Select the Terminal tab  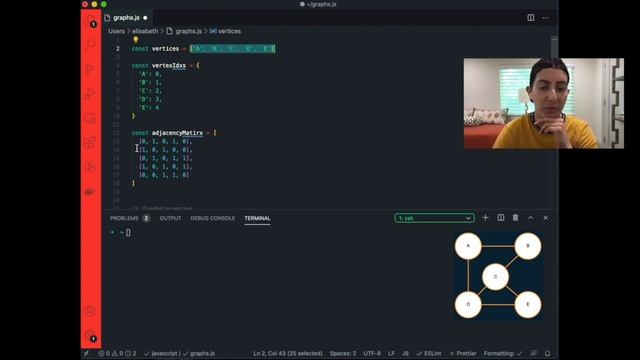[257, 218]
